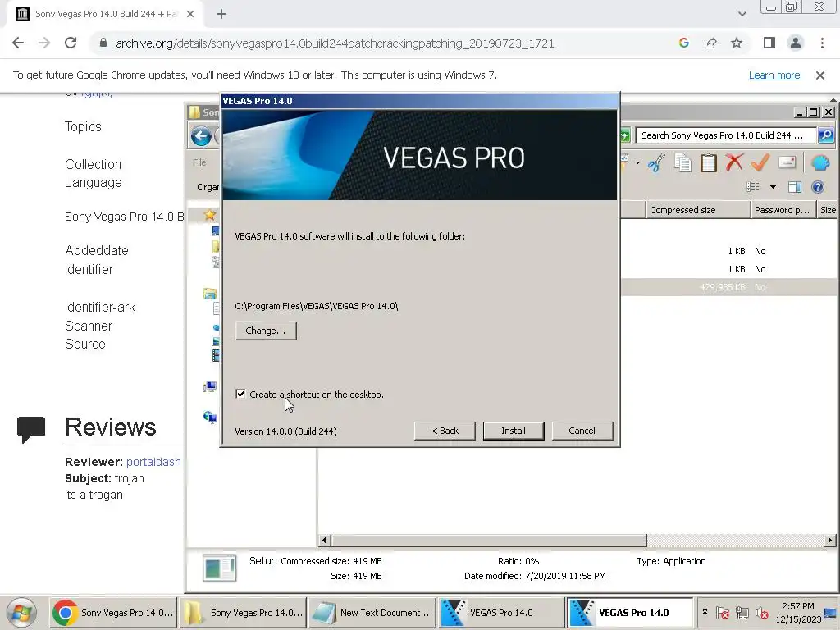The width and height of the screenshot is (840, 630).
Task: Dismiss the Chrome update infobar
Action: (820, 75)
